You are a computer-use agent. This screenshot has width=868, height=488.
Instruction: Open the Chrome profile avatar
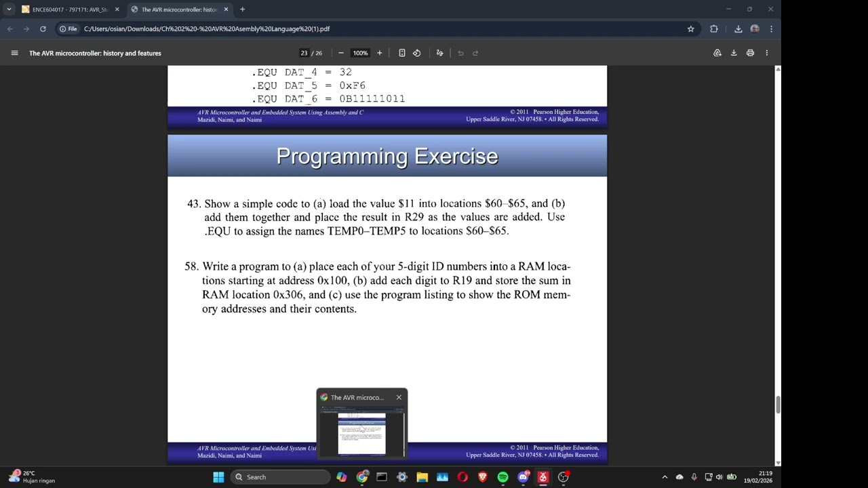755,28
